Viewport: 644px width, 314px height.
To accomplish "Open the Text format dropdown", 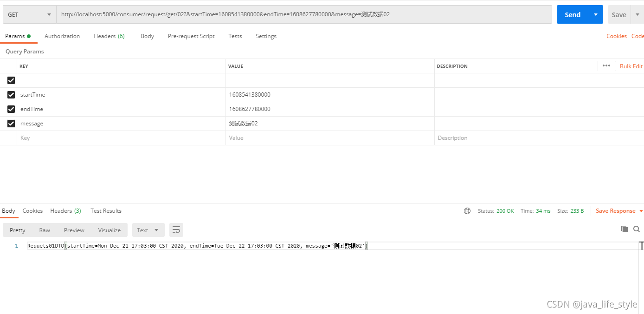I will pyautogui.click(x=148, y=230).
